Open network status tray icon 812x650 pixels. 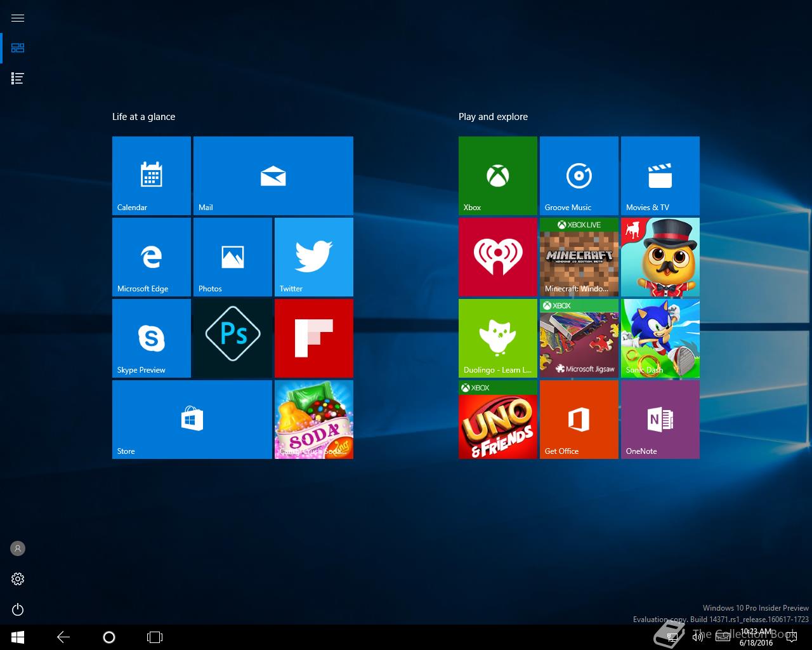(672, 637)
